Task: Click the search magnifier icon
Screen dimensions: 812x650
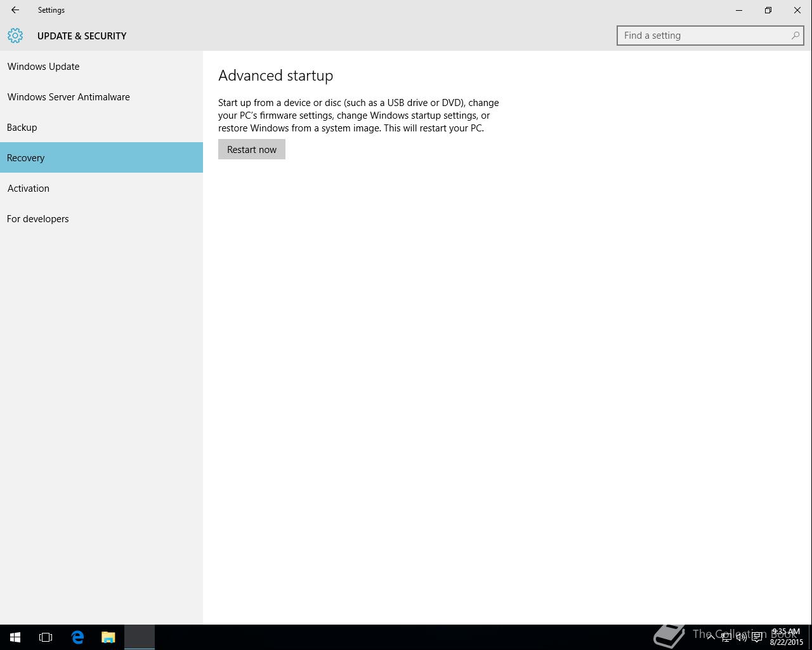Action: point(795,36)
